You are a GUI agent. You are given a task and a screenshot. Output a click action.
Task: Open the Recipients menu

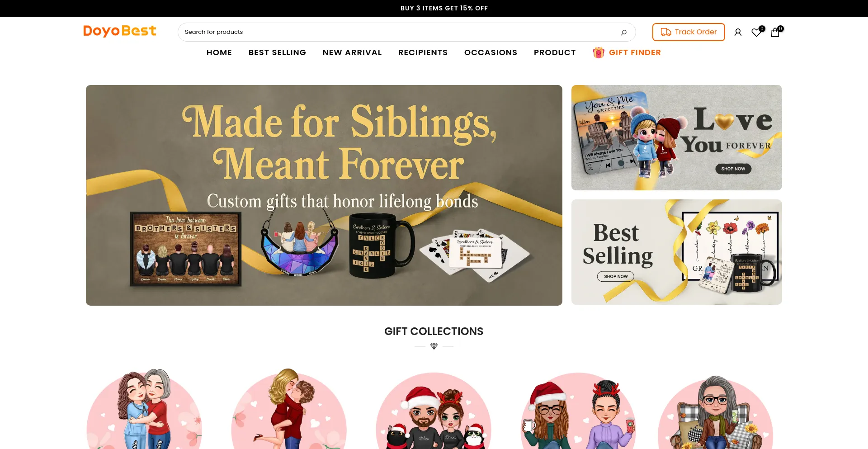[423, 52]
